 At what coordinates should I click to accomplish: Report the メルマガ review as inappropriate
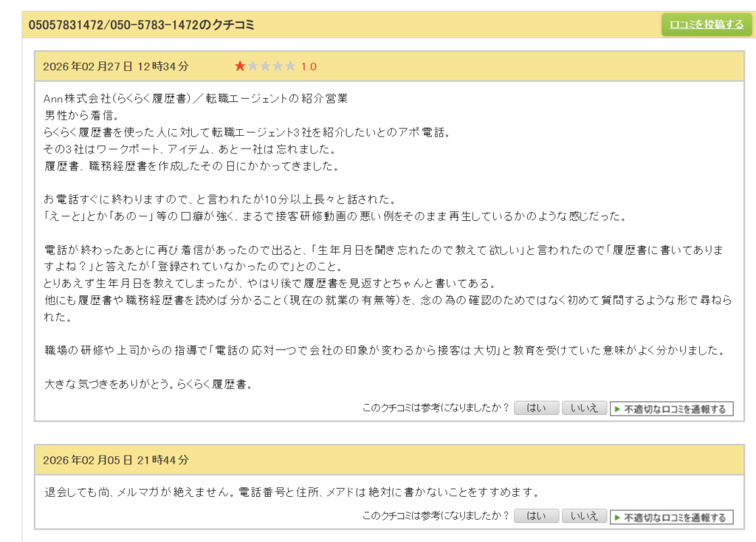671,517
